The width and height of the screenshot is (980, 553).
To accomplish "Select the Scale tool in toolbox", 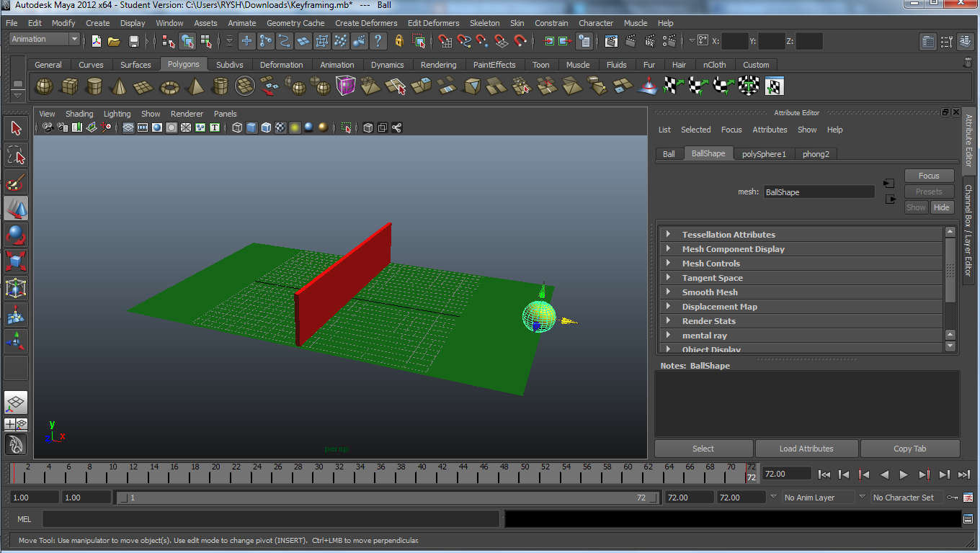I will pyautogui.click(x=16, y=261).
